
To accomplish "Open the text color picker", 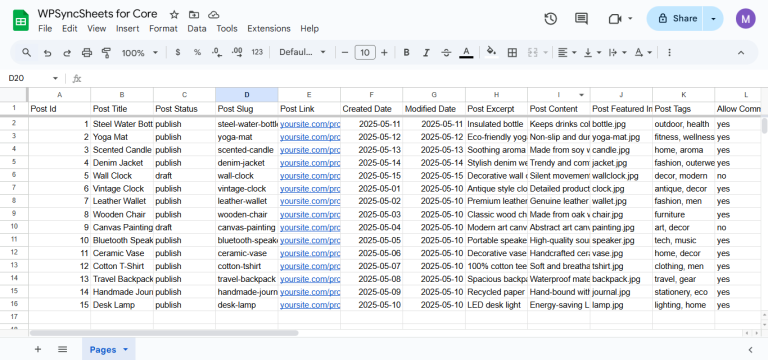I will pos(466,52).
